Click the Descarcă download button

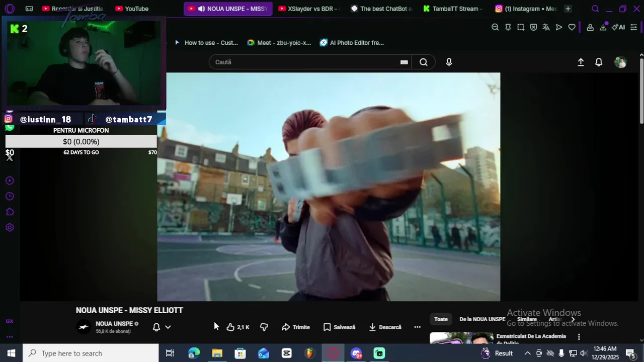tap(385, 327)
